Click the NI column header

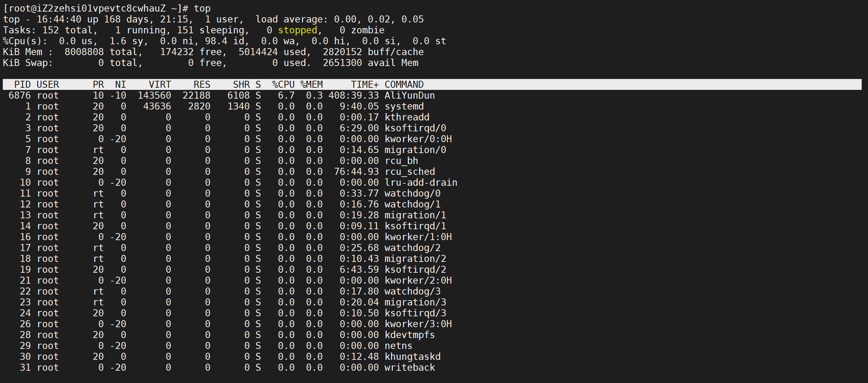pos(121,85)
